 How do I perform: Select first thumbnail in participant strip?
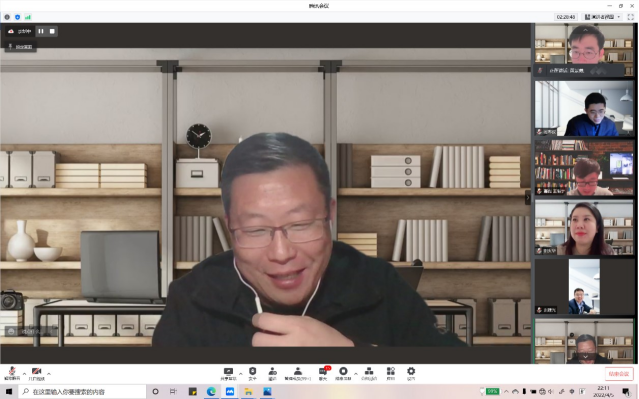(584, 50)
